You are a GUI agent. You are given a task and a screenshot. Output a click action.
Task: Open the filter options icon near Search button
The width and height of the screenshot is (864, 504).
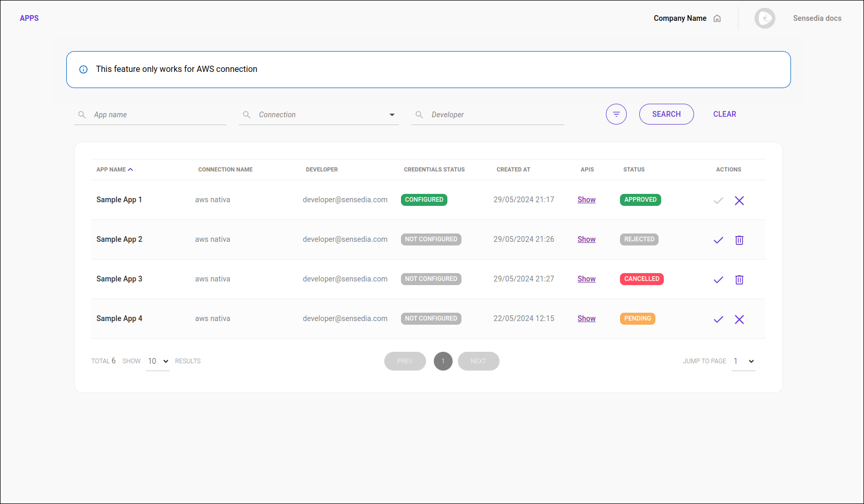(x=616, y=114)
